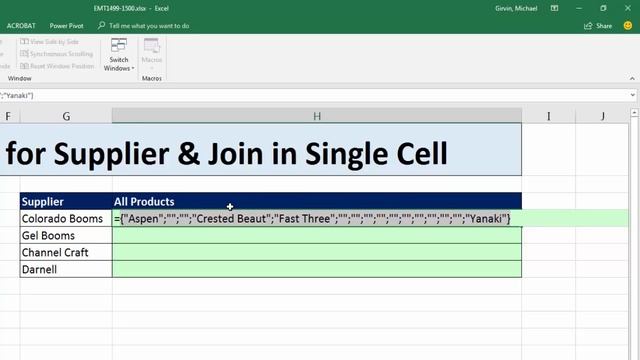Click the Supplier header cell
This screenshot has height=360, width=640.
(x=66, y=202)
